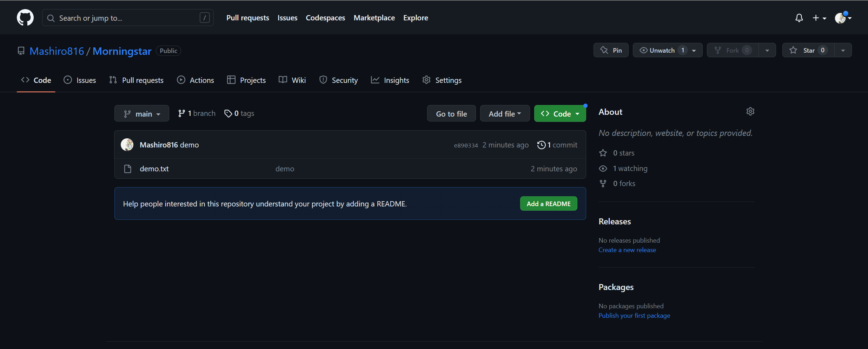Open the Mashiro816 owner profile link

pyautogui.click(x=57, y=51)
